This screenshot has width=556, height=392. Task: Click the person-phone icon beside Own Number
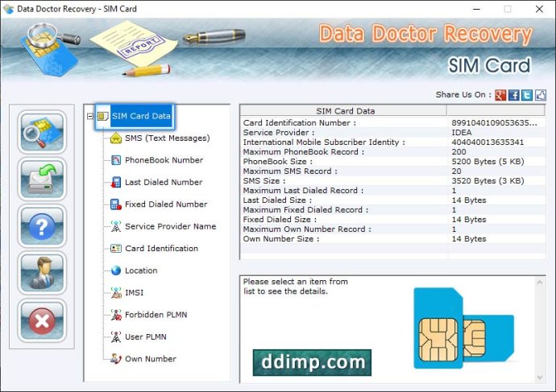[x=116, y=359]
